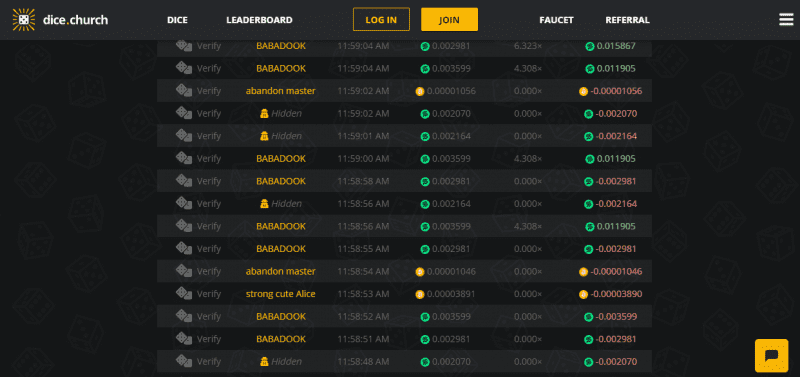Click dice icon on strong cute Alice row

184,293
